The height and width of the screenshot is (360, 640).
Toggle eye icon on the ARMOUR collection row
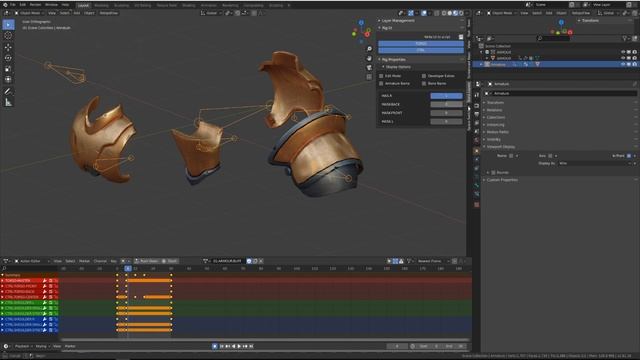(x=623, y=52)
